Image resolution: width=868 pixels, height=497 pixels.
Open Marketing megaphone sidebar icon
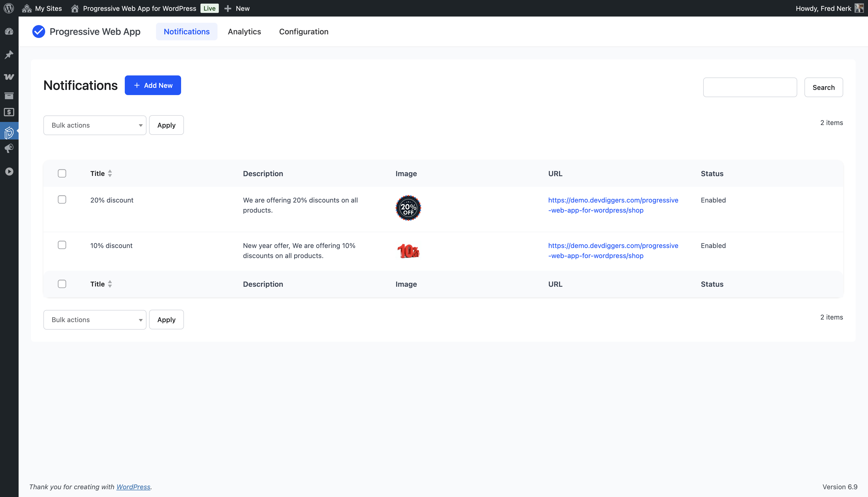9,148
